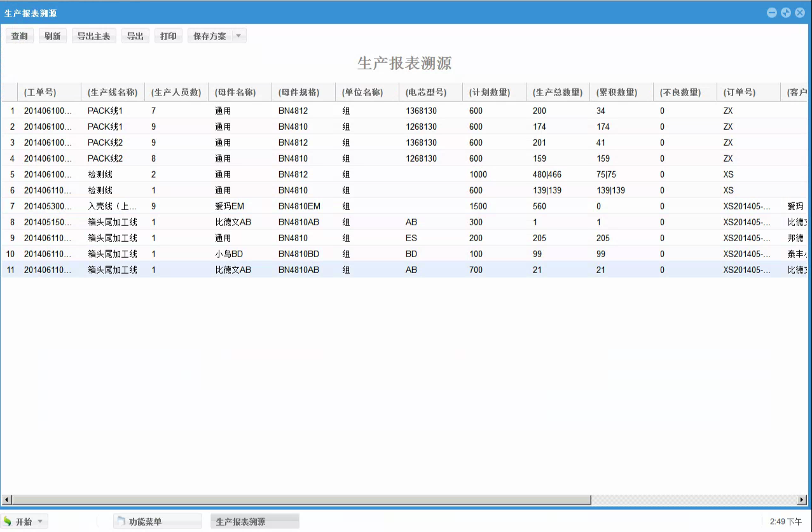Click the 2:49 下午 clock
Viewport: 812px width, 532px height.
coord(786,522)
